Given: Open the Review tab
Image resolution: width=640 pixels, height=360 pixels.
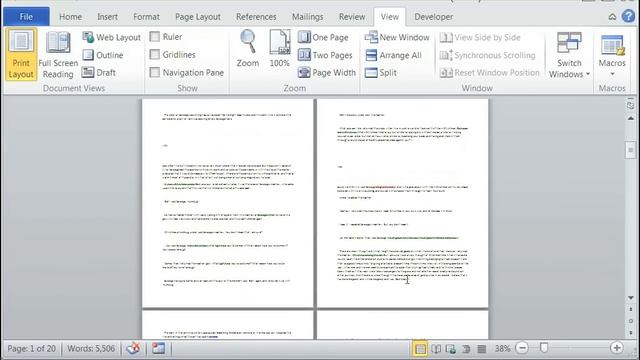Looking at the screenshot, I should pyautogui.click(x=352, y=17).
